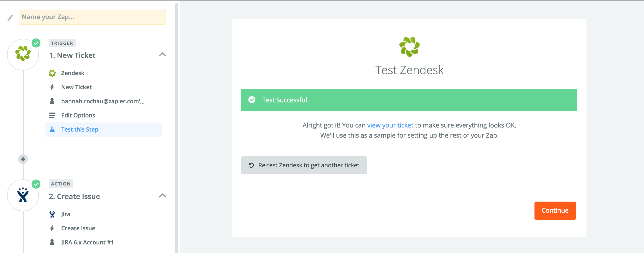
Task: Click the large Jira action circle icon
Action: [x=23, y=195]
